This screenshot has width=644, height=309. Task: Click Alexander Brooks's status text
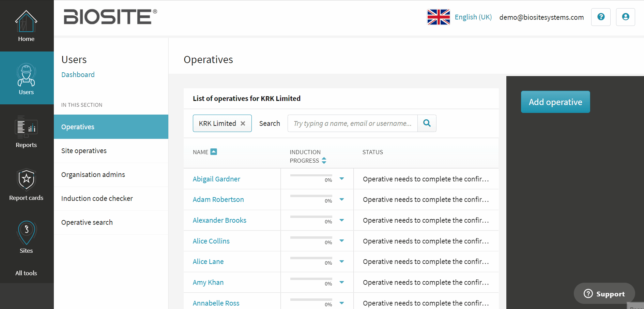[x=426, y=220]
